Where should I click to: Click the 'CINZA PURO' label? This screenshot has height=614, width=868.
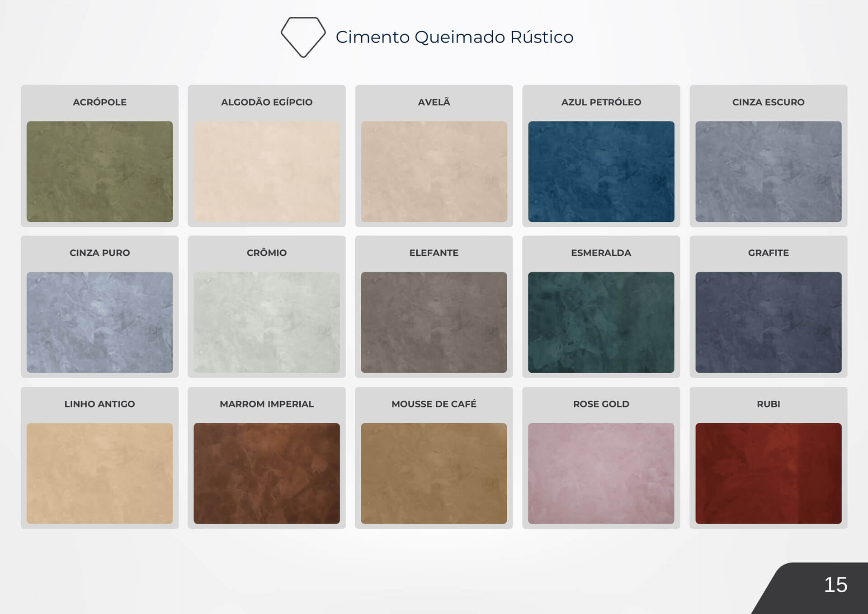[99, 253]
